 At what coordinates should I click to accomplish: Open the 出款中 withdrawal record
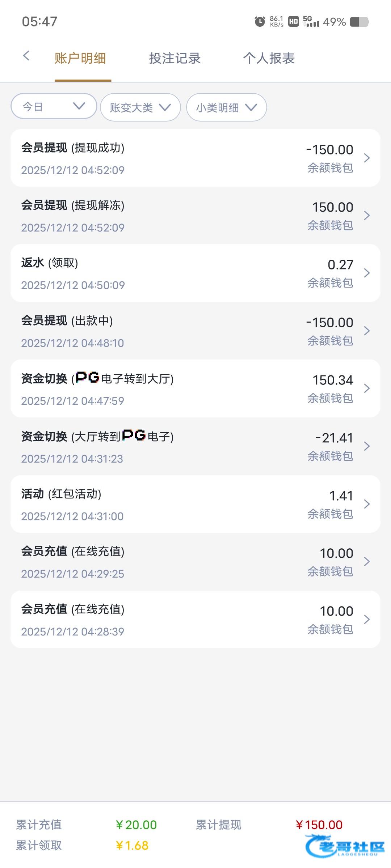(x=195, y=331)
